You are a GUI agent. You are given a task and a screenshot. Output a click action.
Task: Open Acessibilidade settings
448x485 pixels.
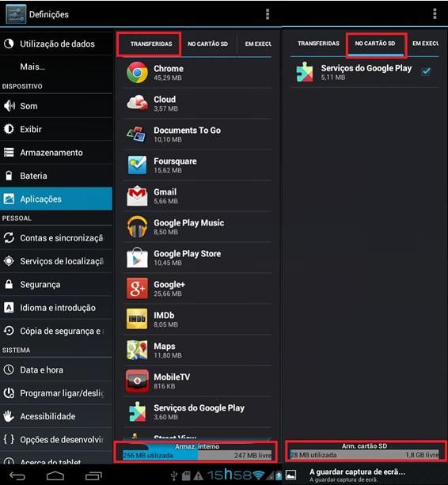coord(56,416)
